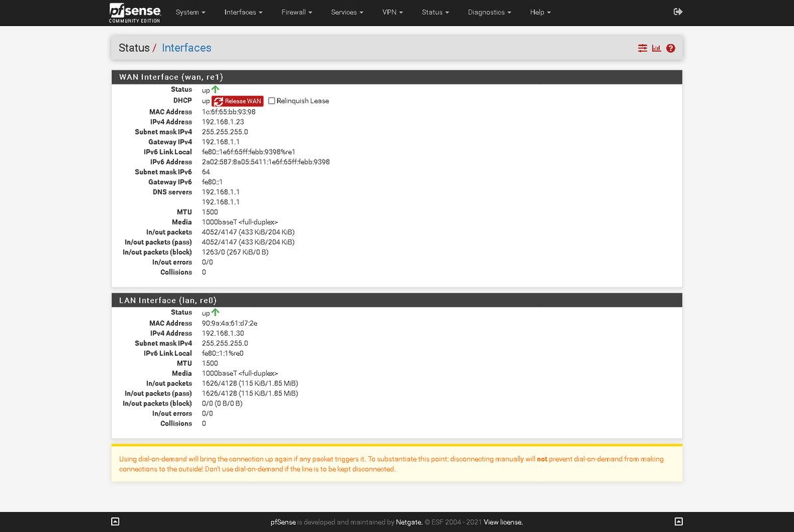Select WAN gateway IPv4 192.168.1.1
Image resolution: width=794 pixels, height=532 pixels.
point(221,142)
